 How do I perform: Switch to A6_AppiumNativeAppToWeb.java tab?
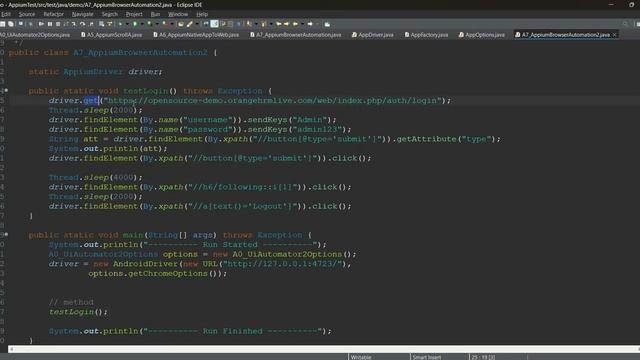(x=196, y=35)
